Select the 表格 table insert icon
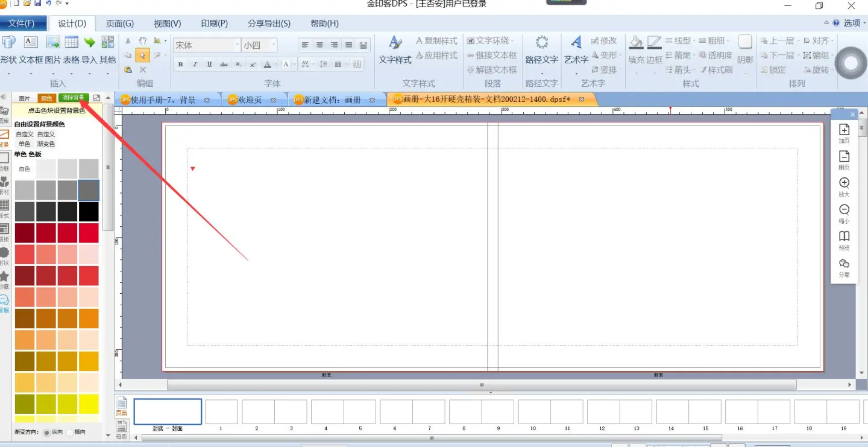Viewport: 868px width, 447px height. 71,42
